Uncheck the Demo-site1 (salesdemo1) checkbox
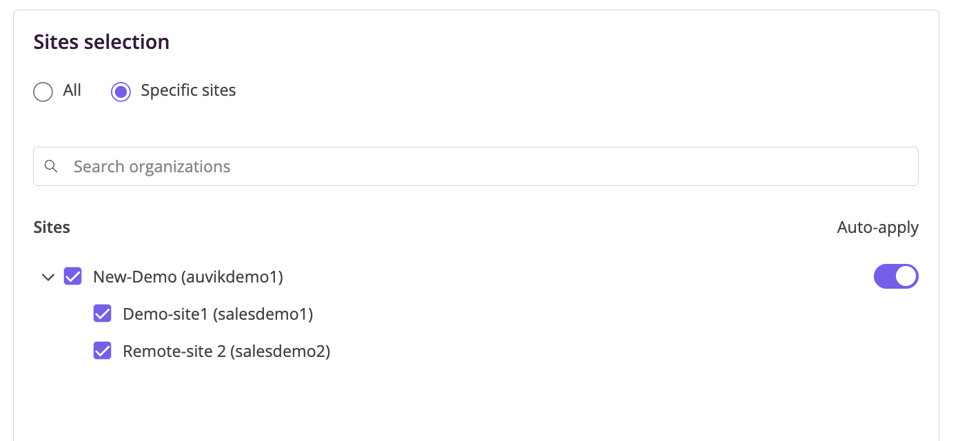This screenshot has width=980, height=441. pos(102,314)
